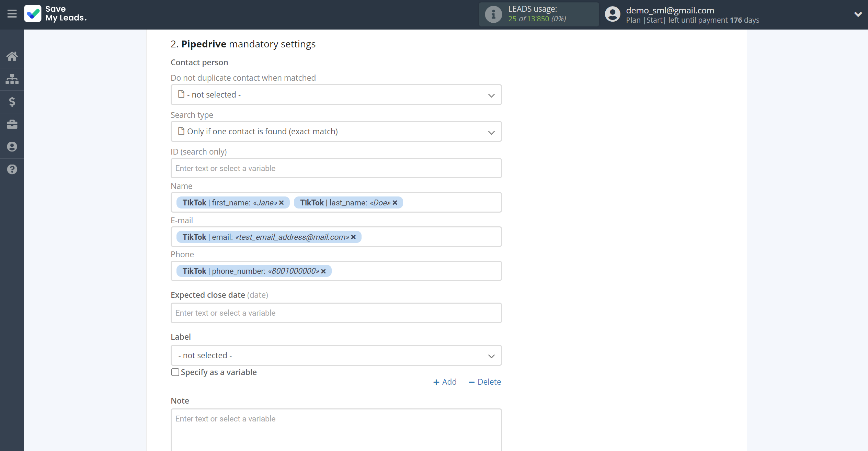Focus the Expected close date field
Viewport: 868px width, 451px height.
tap(336, 313)
